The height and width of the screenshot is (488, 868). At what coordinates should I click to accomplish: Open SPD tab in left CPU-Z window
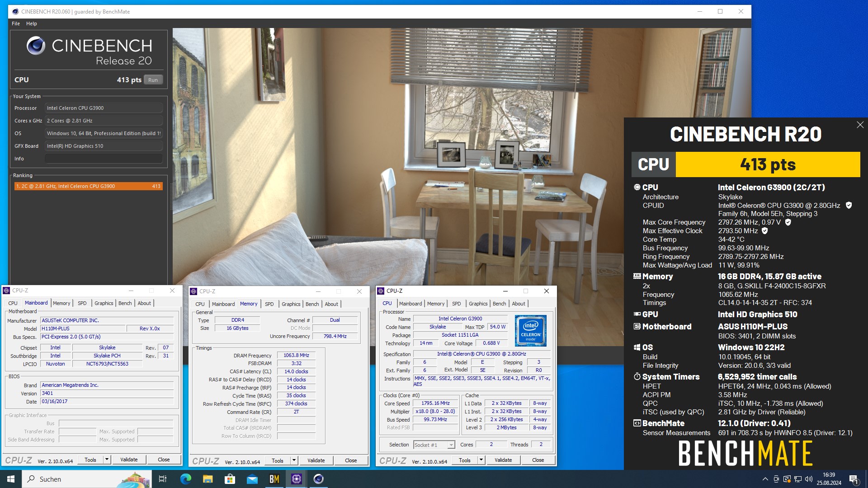pos(82,303)
